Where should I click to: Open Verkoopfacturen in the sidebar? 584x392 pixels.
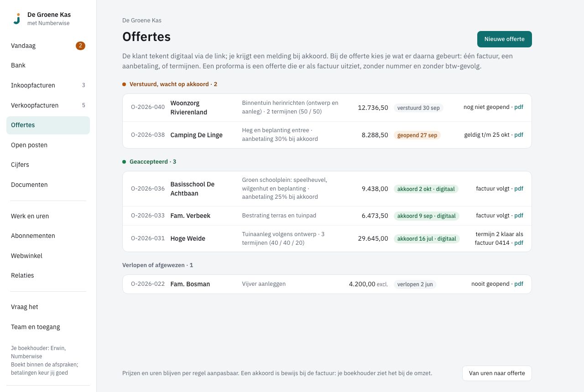[48, 105]
